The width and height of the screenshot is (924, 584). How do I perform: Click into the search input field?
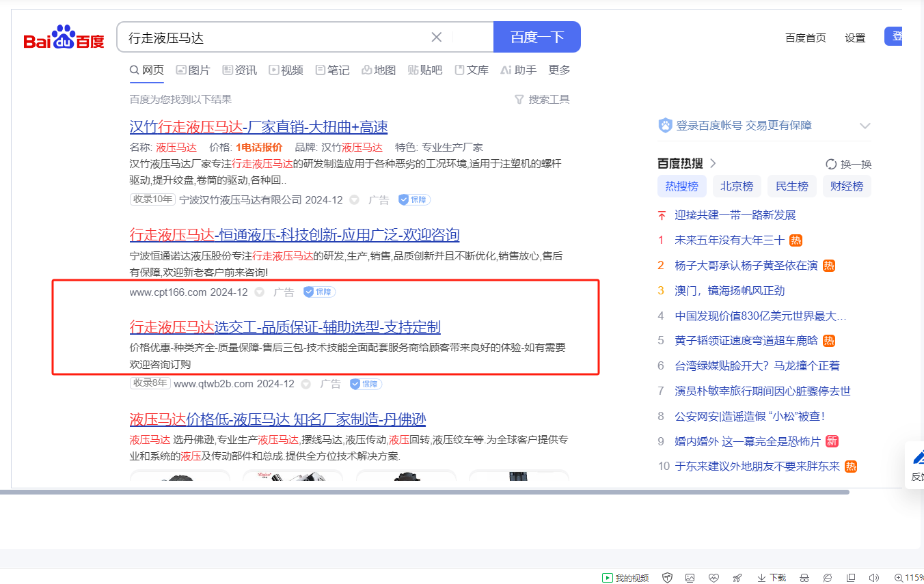pyautogui.click(x=273, y=37)
